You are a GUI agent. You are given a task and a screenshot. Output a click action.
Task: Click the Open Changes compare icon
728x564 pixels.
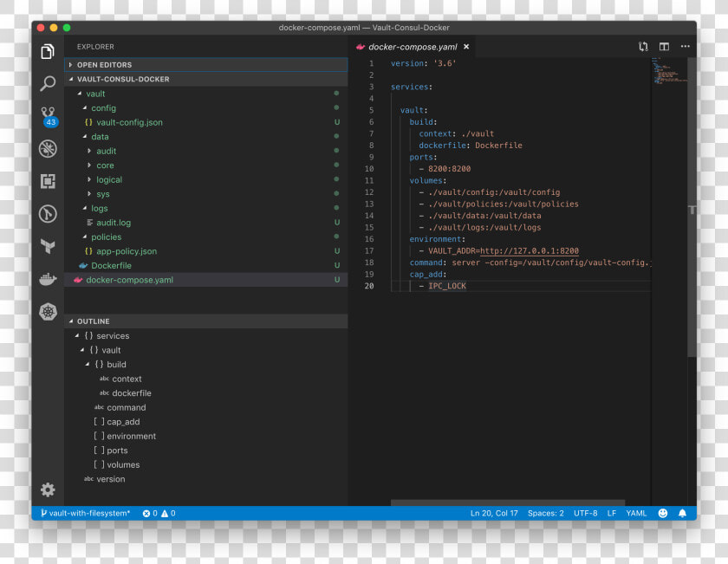[643, 47]
